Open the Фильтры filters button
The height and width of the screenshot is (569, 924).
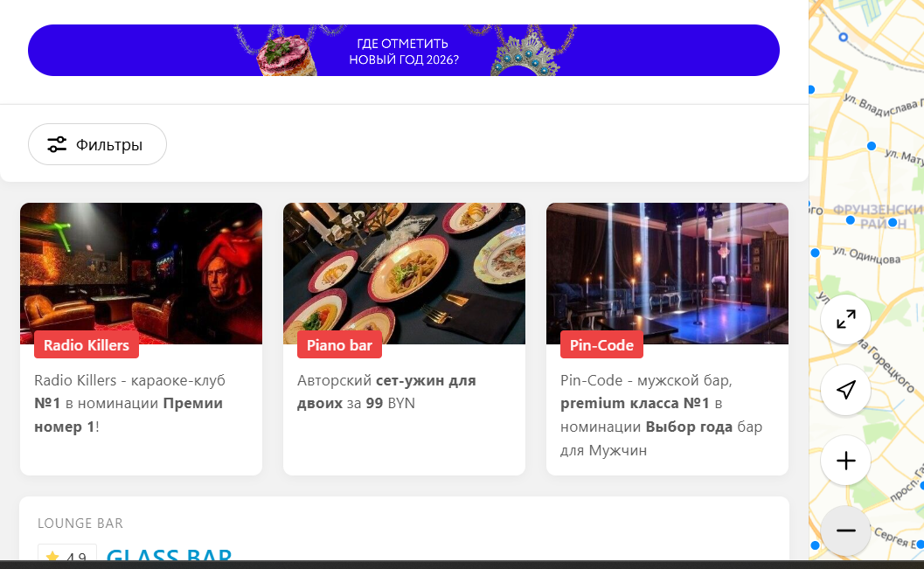coord(97,144)
